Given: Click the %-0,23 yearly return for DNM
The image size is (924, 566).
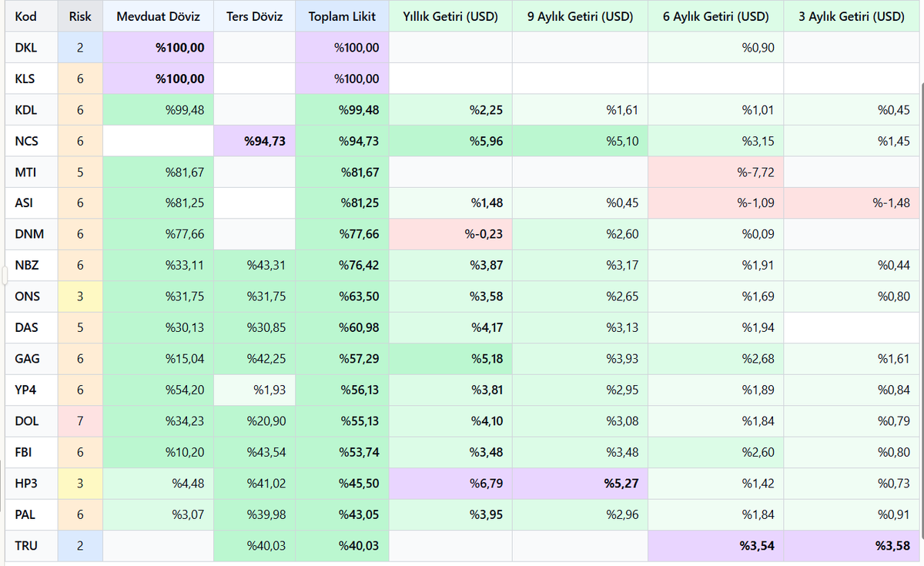Looking at the screenshot, I should click(450, 234).
